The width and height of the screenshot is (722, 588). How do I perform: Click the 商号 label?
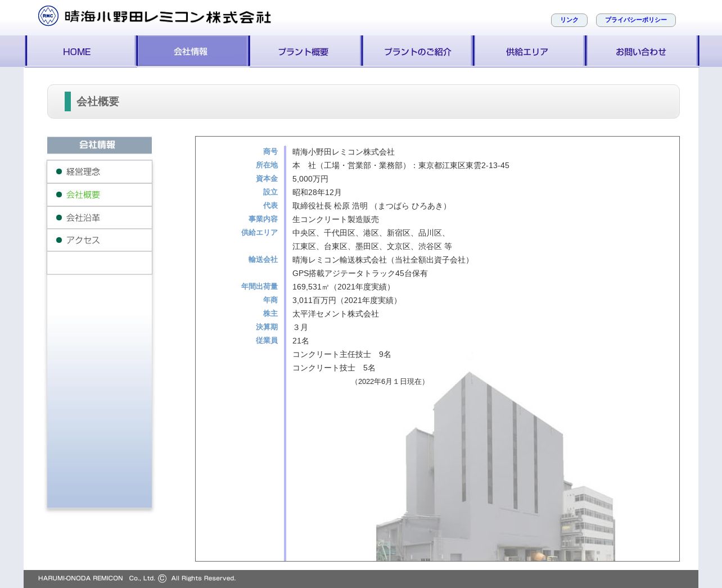click(270, 152)
